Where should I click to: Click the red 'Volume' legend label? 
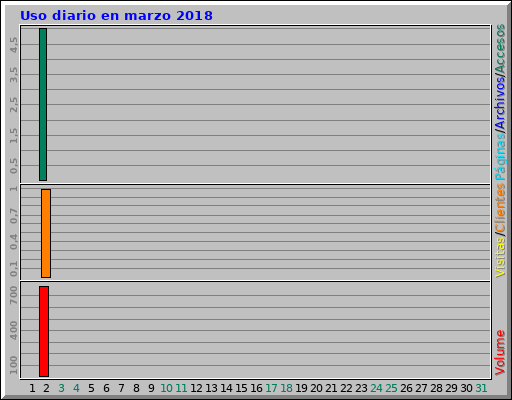tap(500, 353)
